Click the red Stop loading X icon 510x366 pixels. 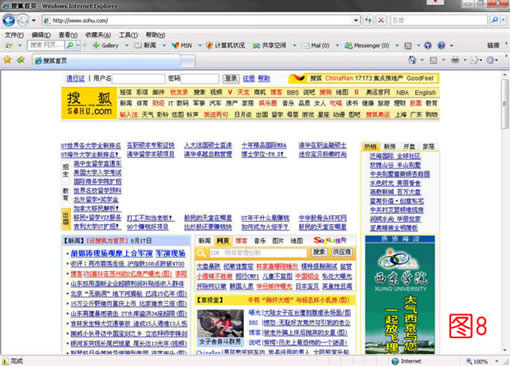tap(381, 20)
